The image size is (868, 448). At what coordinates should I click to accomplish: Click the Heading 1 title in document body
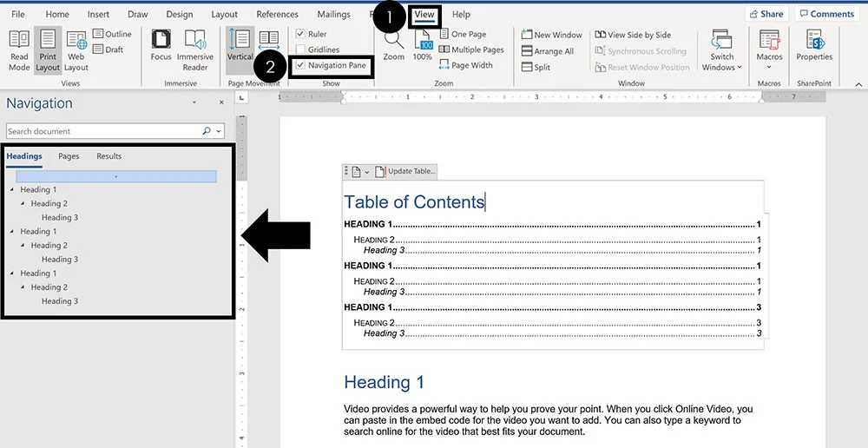point(385,382)
